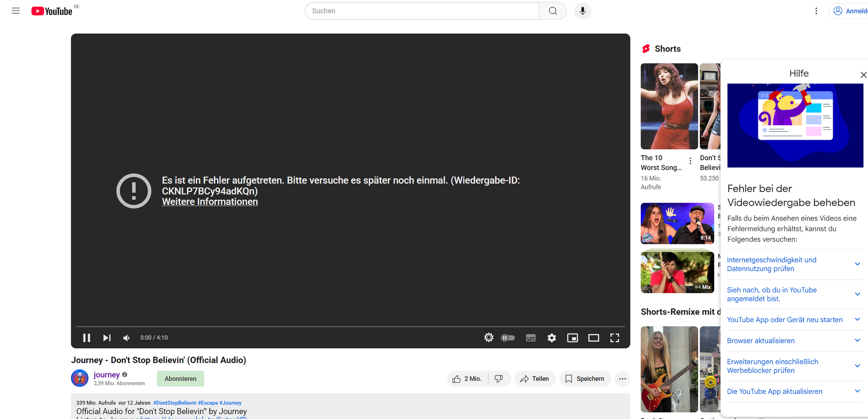Open the Mix playlist thumbnail
The height and width of the screenshot is (419, 868).
pos(677,272)
